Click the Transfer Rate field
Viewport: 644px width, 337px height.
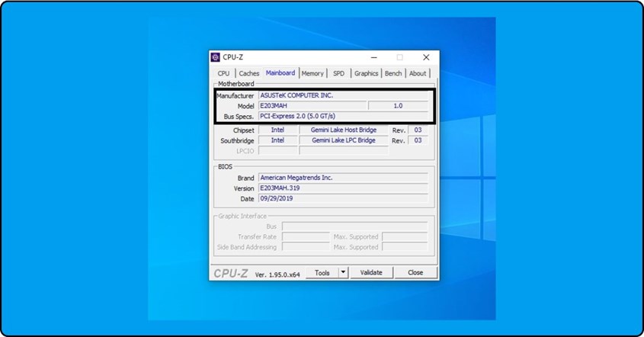306,236
